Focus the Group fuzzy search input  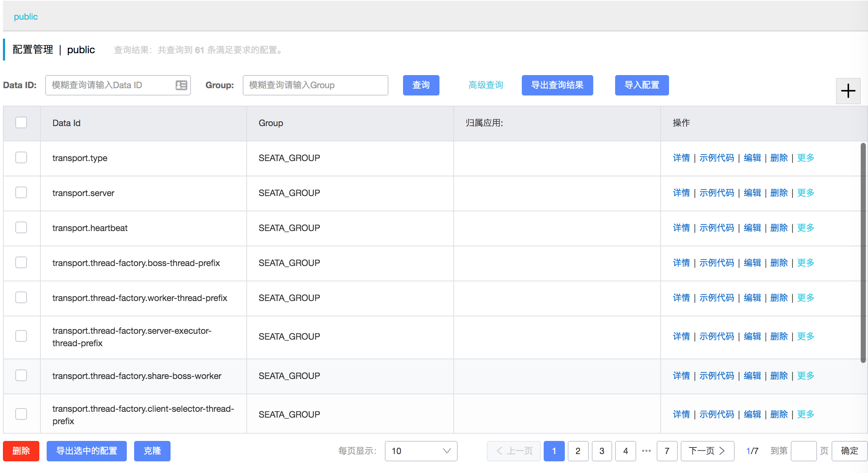pos(315,85)
